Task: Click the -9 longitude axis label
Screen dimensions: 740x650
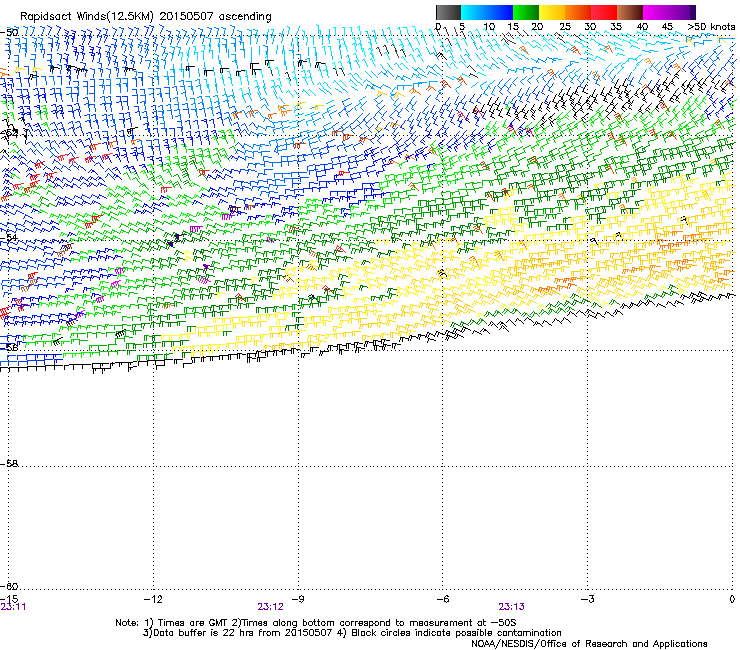Action: coord(297,599)
